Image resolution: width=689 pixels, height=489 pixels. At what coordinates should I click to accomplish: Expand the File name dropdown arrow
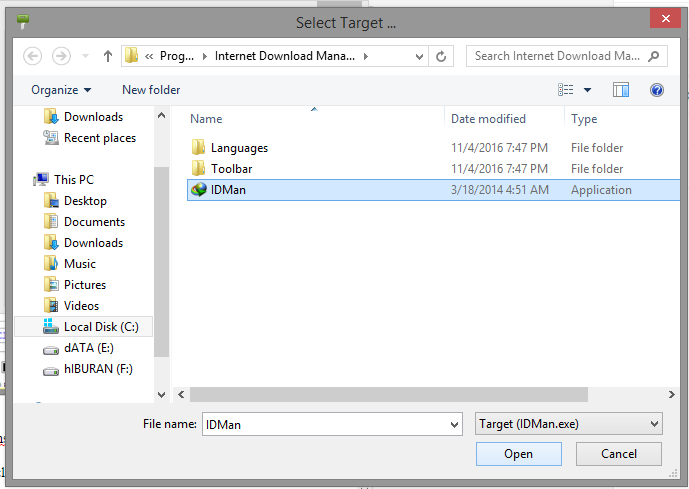(454, 425)
